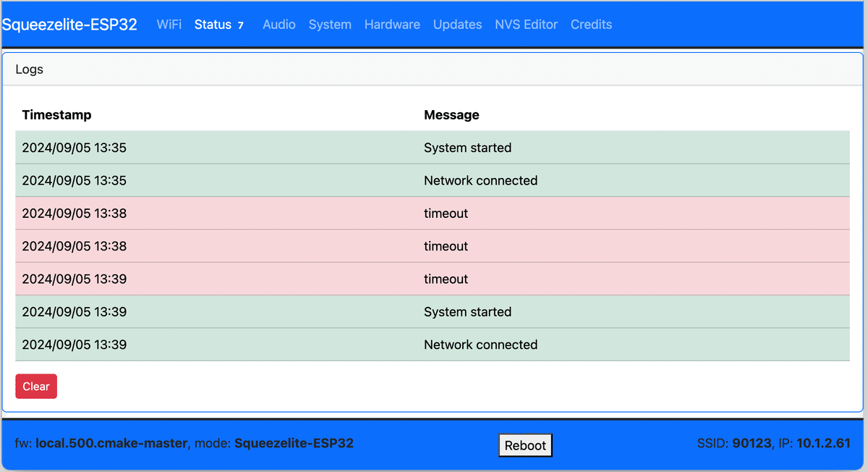Open the WiFi tab
The height and width of the screenshot is (472, 868).
pos(169,25)
